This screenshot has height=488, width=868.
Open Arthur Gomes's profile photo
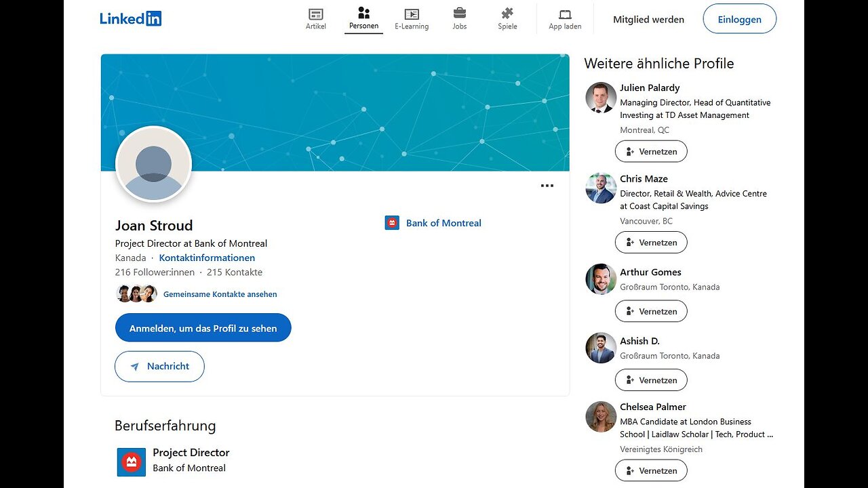click(601, 279)
